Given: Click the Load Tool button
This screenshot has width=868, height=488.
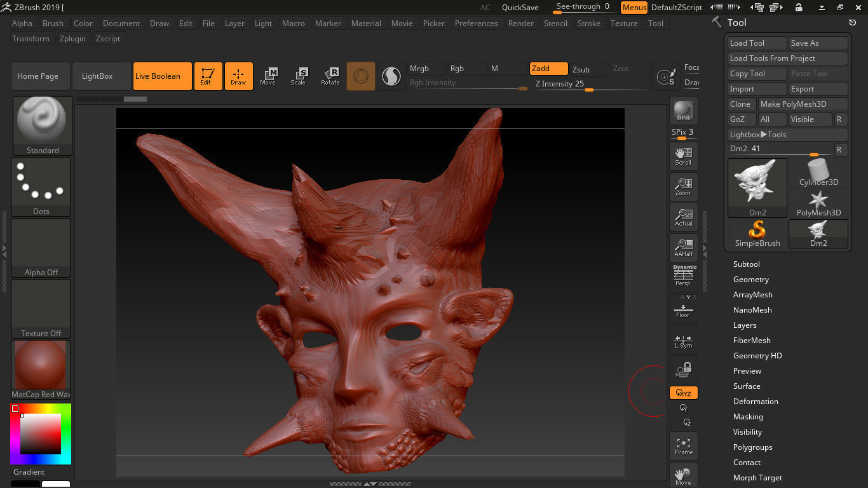Looking at the screenshot, I should click(x=757, y=43).
